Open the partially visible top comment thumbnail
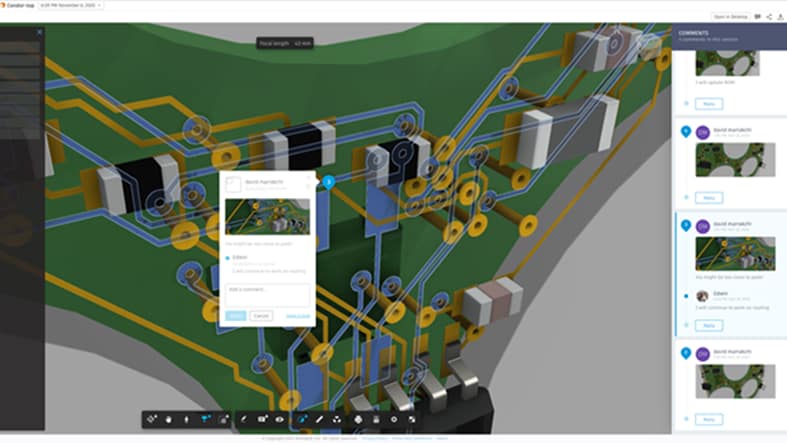The height and width of the screenshot is (443, 787). pos(727,63)
